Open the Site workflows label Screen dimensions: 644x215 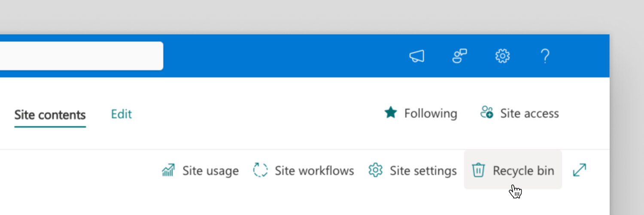[x=314, y=171]
